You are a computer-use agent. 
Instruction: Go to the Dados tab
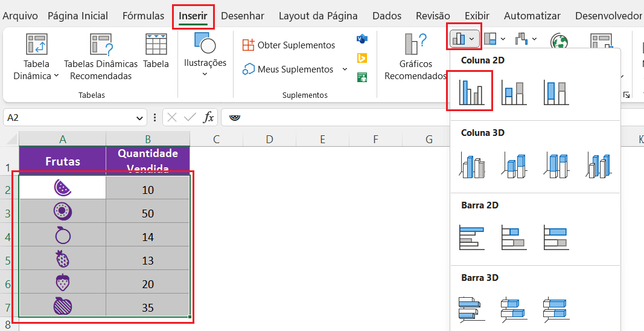pos(387,16)
